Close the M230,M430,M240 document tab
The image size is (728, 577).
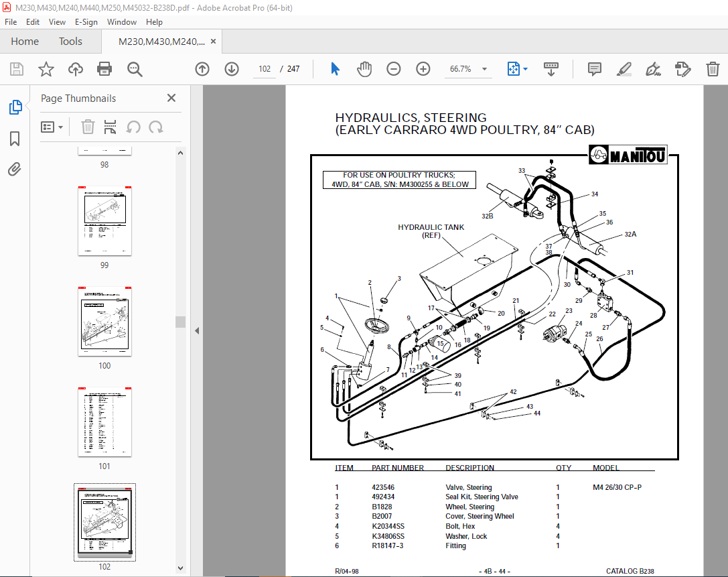213,42
